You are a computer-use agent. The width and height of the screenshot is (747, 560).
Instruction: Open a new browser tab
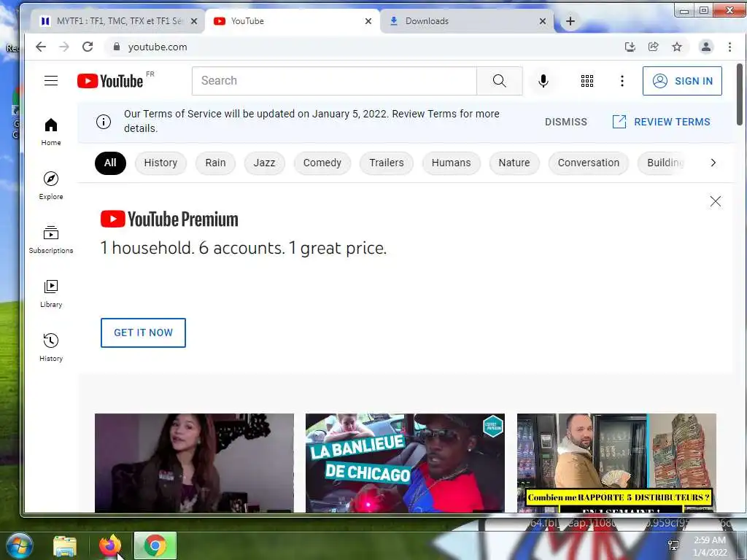570,21
